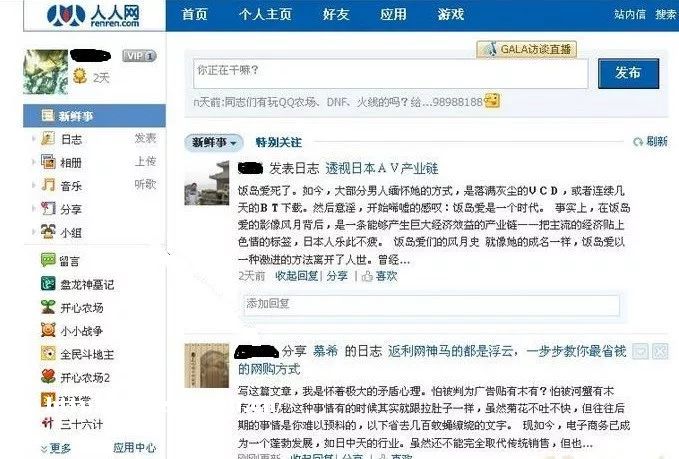Open the 新鲜事 dropdown filter
Image resolution: width=679 pixels, height=459 pixels.
click(214, 142)
